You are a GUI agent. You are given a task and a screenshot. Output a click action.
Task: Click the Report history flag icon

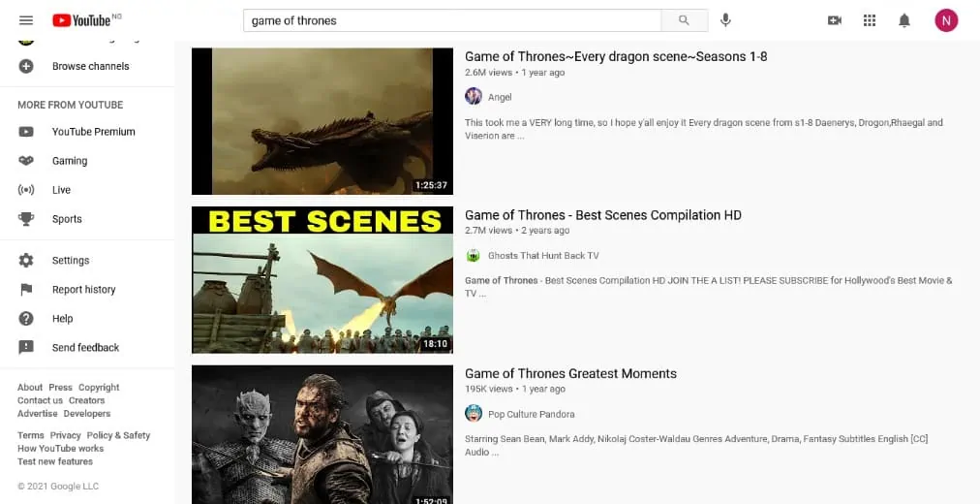pos(26,290)
